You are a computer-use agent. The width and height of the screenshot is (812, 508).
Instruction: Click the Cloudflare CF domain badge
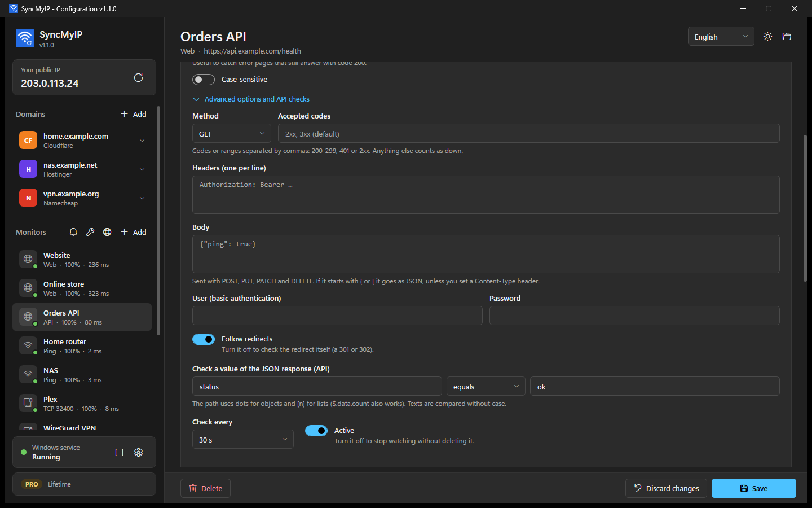tap(28, 140)
